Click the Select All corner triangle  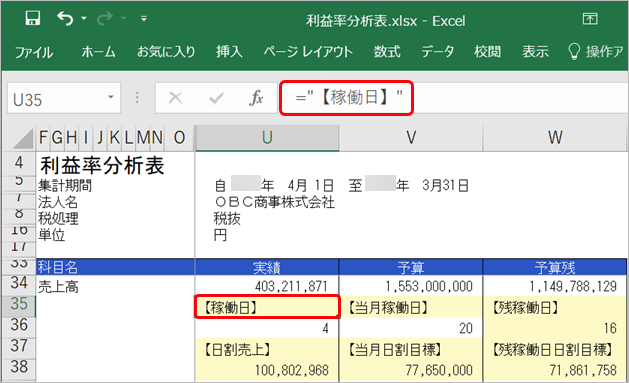pyautogui.click(x=23, y=138)
